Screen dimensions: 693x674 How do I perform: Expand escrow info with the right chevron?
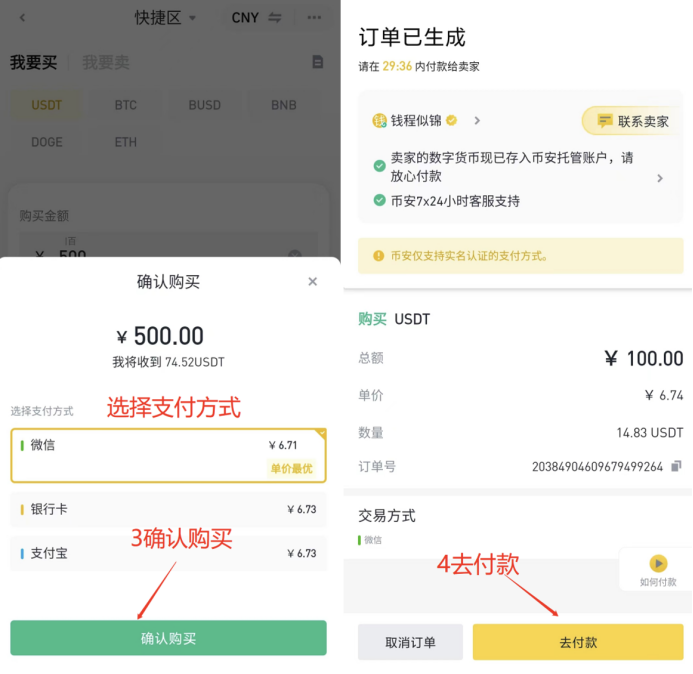(x=660, y=178)
